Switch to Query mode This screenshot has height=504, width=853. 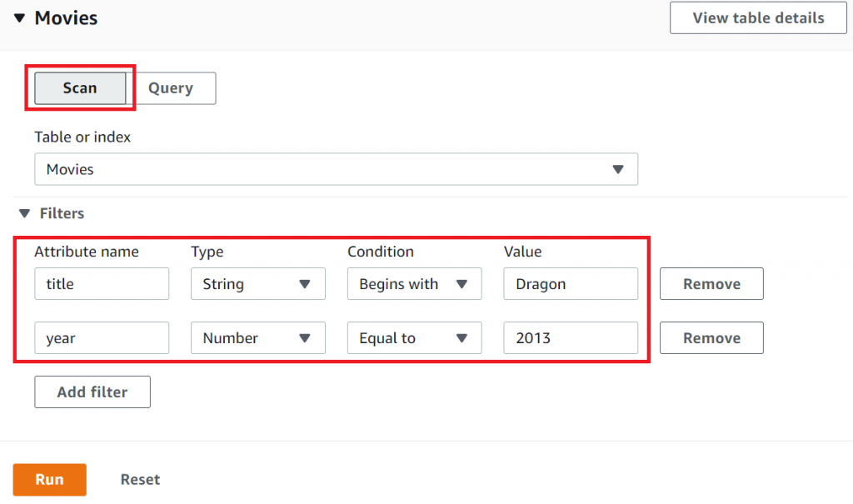171,88
